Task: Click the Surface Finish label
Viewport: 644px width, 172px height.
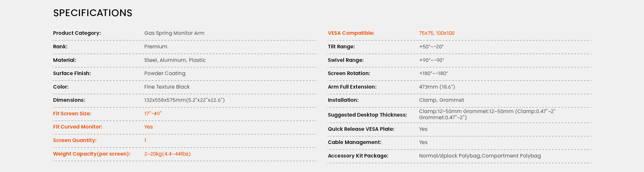Action: 72,73
